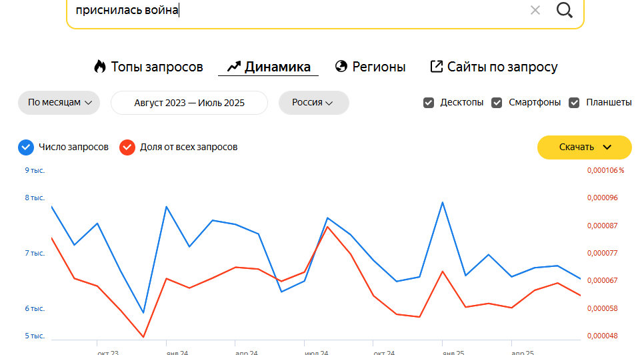Expand the Россия region dropdown
Image resolution: width=644 pixels, height=355 pixels.
click(313, 103)
